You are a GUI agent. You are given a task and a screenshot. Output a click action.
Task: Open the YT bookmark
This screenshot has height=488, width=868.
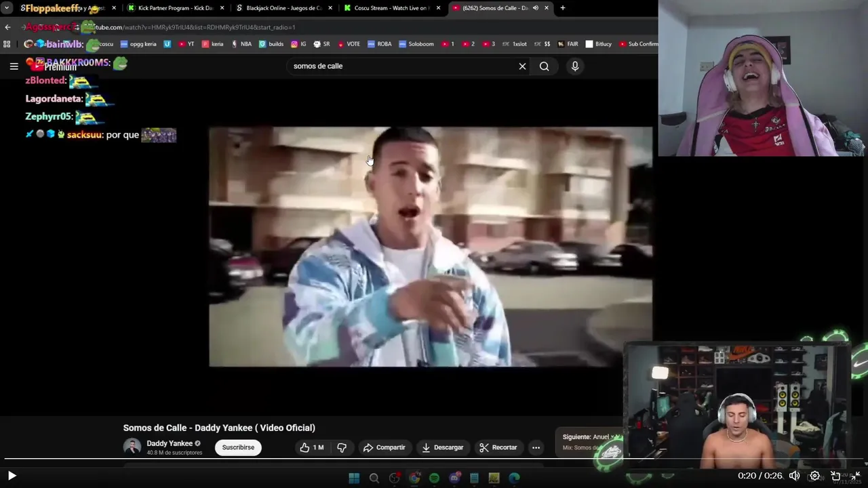(186, 44)
